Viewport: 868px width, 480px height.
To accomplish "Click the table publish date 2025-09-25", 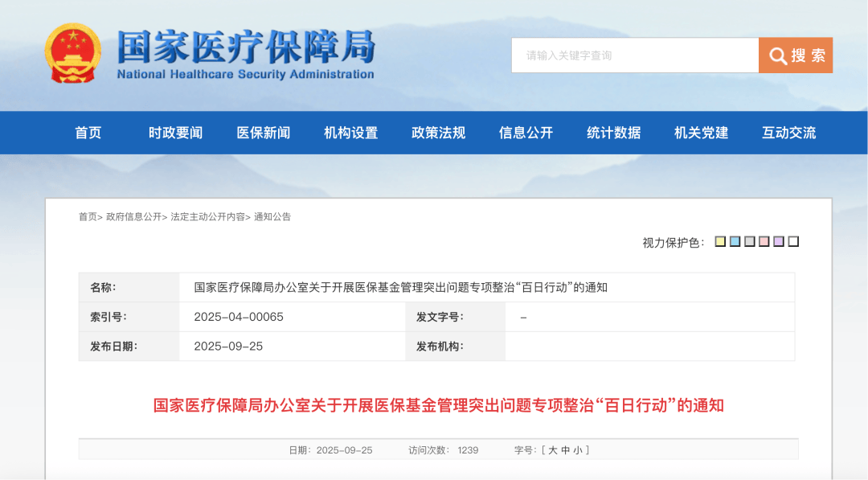I will click(228, 346).
